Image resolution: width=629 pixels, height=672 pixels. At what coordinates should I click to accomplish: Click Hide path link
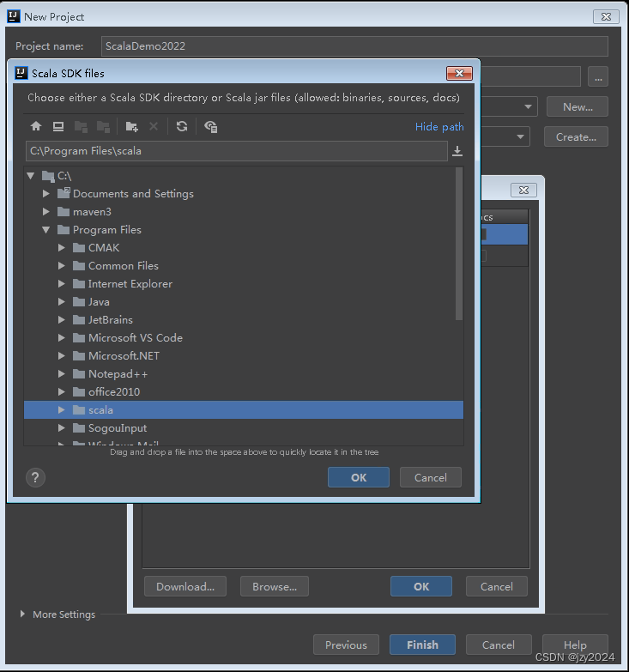point(439,127)
